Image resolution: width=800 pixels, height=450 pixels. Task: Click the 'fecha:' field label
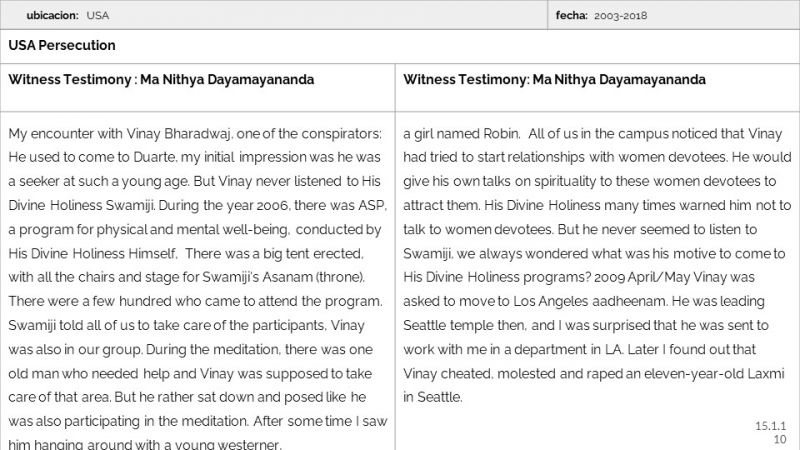tap(571, 16)
